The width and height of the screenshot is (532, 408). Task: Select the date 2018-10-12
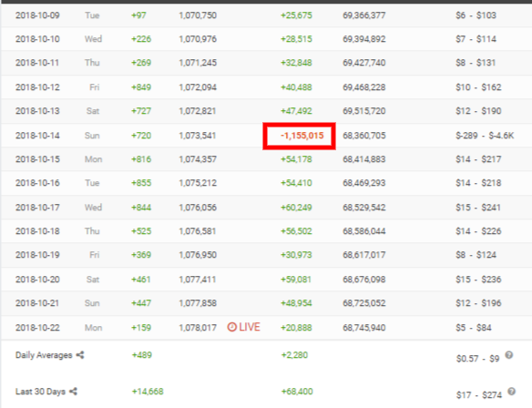coord(37,87)
